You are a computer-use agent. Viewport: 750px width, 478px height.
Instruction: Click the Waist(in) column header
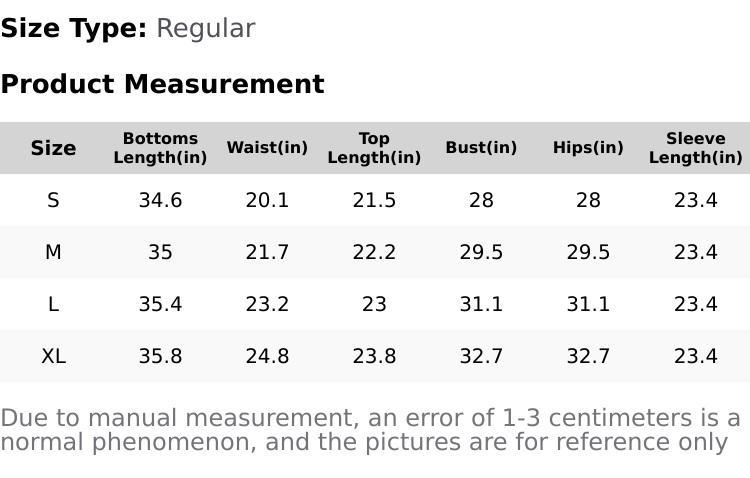tap(267, 148)
